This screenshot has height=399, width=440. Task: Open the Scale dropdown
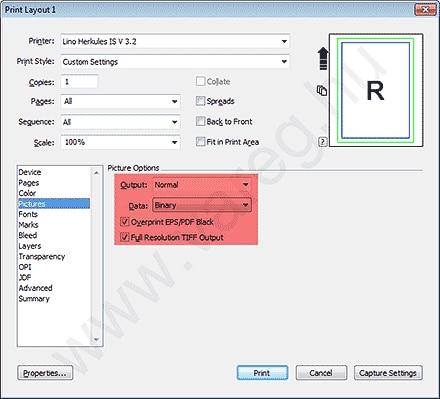[120, 142]
